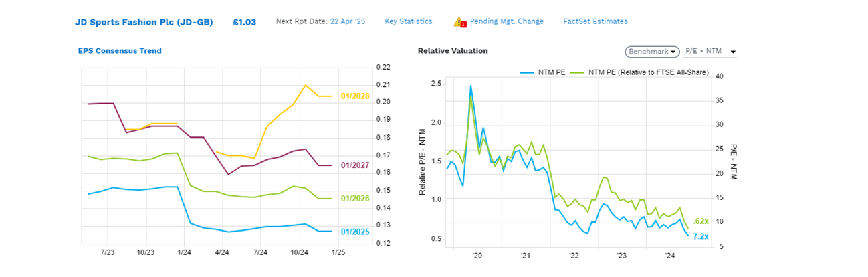Open the Key Statistics link
This screenshot has height=277, width=868.
click(x=408, y=21)
